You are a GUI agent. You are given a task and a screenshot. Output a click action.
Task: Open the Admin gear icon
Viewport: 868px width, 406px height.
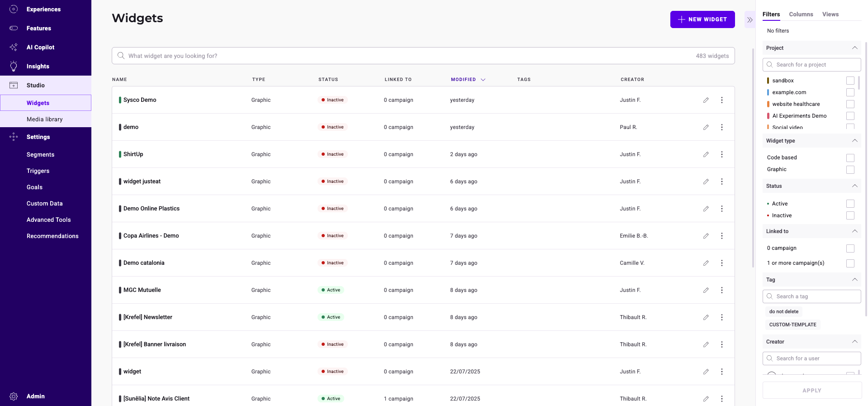(x=14, y=396)
